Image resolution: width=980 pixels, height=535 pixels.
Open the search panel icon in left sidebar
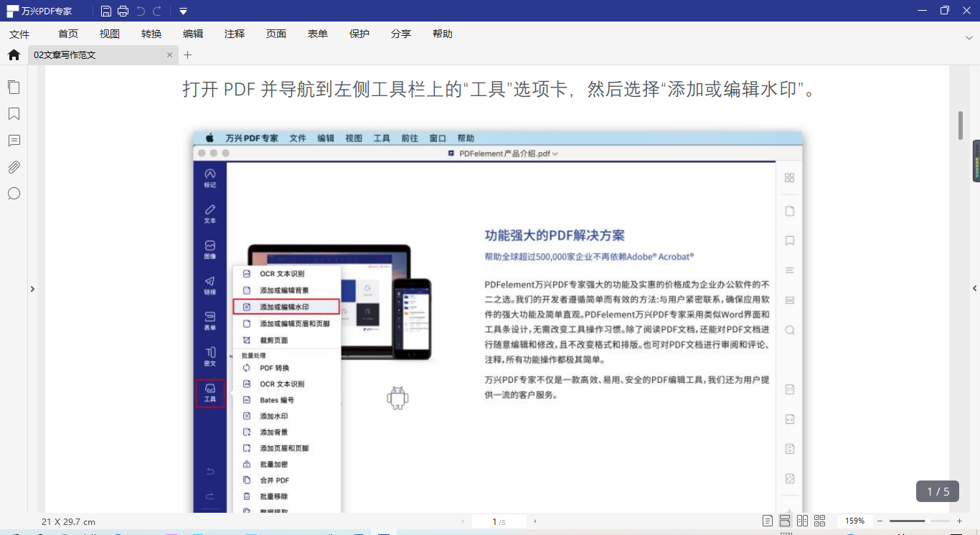pos(14,194)
